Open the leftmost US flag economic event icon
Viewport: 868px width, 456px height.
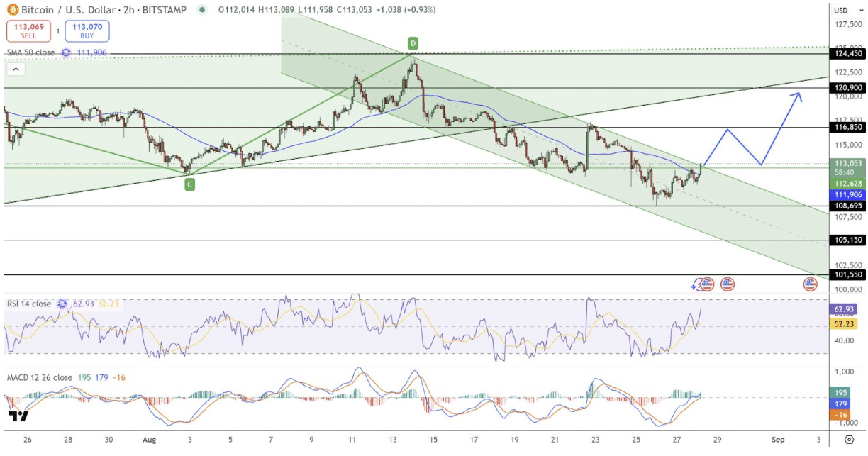[x=707, y=284]
